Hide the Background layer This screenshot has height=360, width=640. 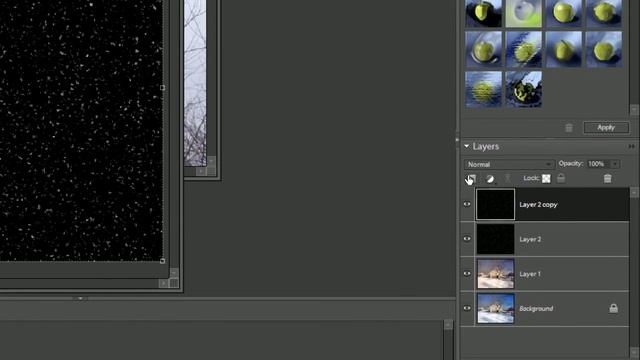click(x=467, y=308)
